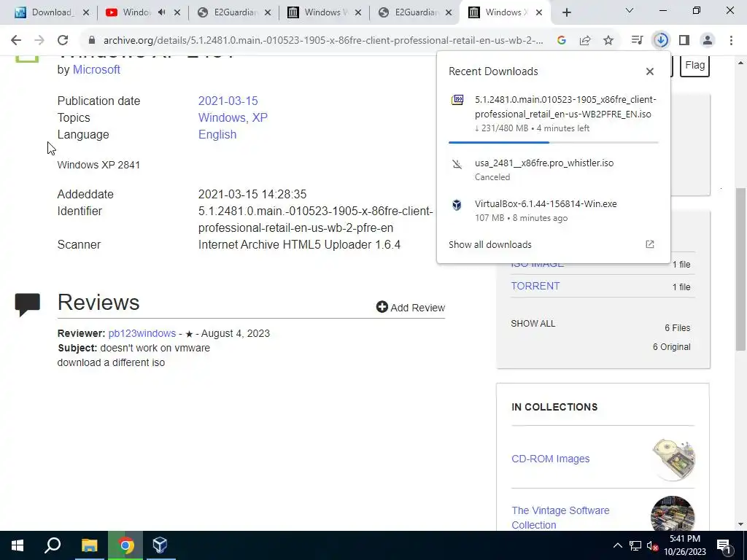Open Chrome's three-dot menu
This screenshot has width=747, height=560.
pyautogui.click(x=731, y=41)
